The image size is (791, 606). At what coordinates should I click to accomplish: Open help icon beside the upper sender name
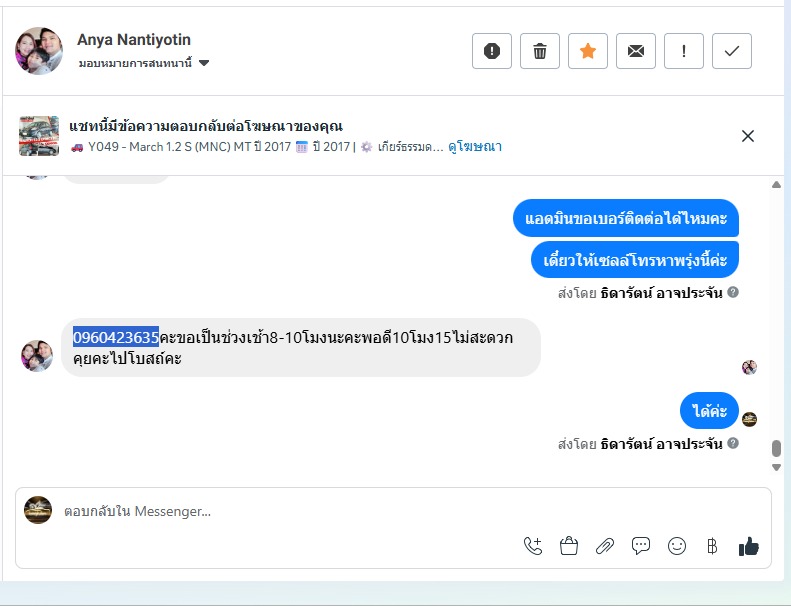pos(733,292)
